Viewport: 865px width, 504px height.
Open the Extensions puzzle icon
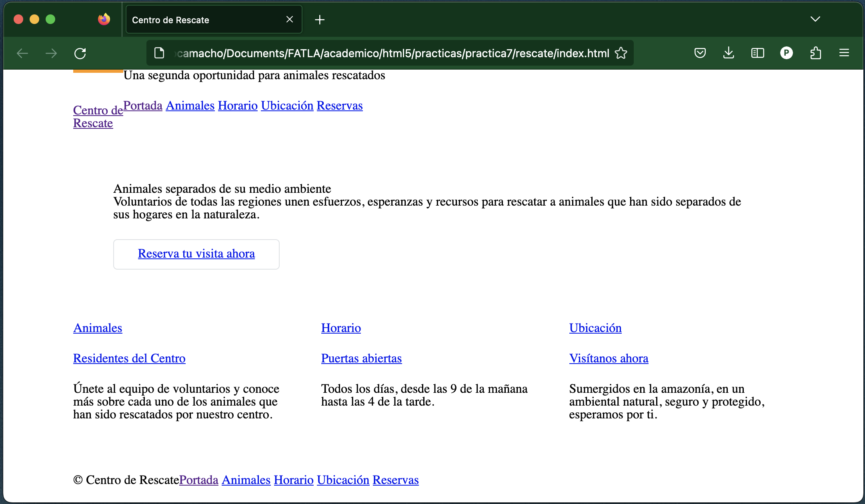pos(815,53)
